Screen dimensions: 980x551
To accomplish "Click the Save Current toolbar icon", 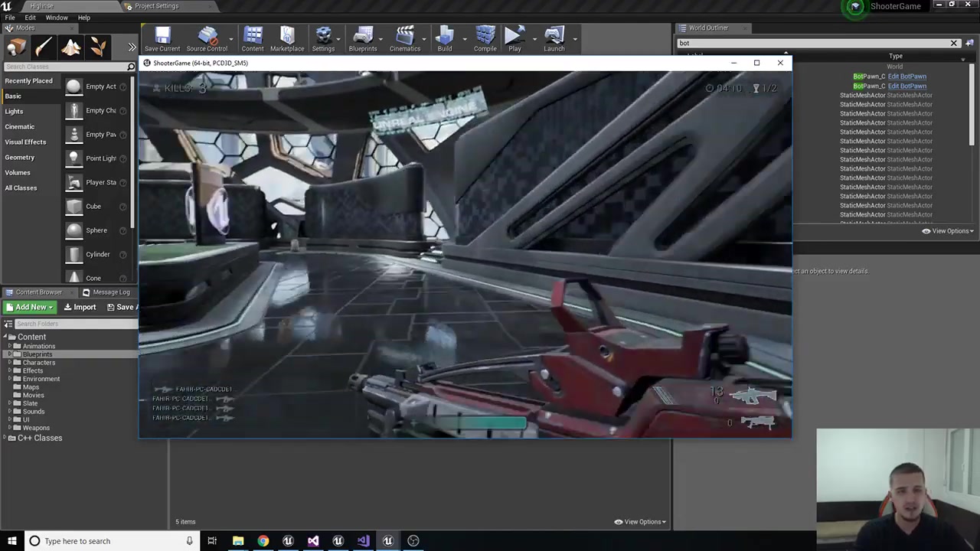I will point(162,39).
